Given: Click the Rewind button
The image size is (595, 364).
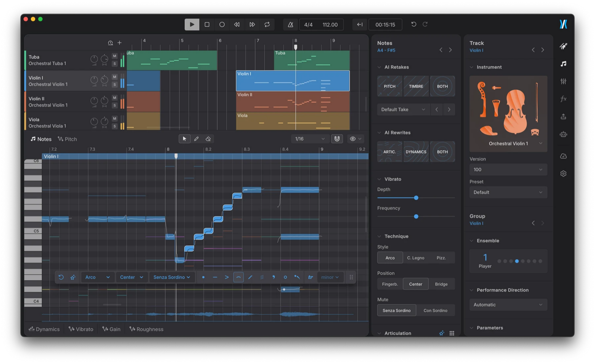Looking at the screenshot, I should tap(237, 25).
